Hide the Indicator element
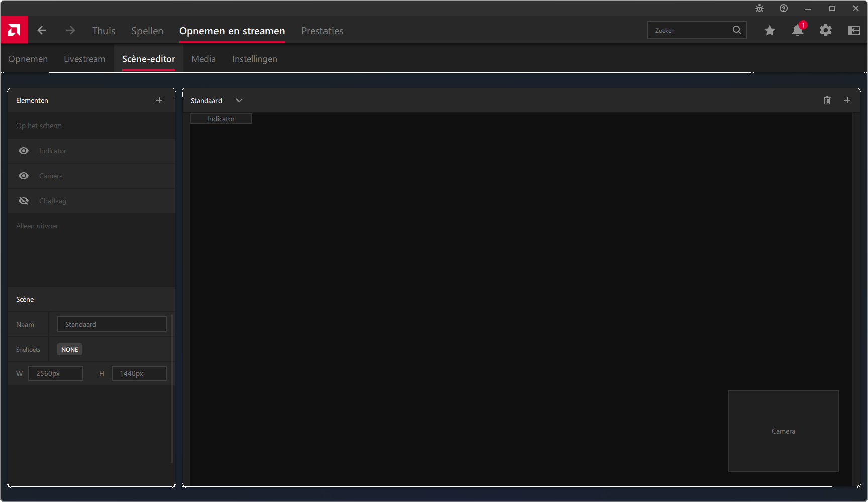This screenshot has height=502, width=868. 24,151
